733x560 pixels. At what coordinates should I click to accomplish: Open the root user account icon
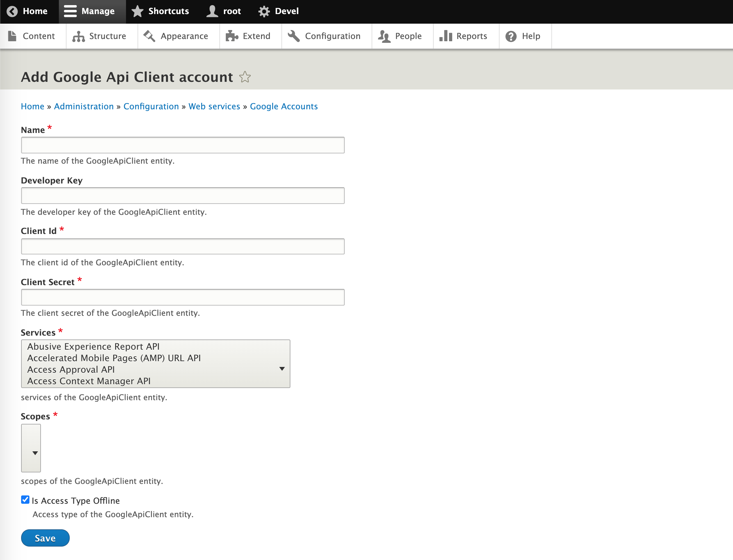pos(212,11)
